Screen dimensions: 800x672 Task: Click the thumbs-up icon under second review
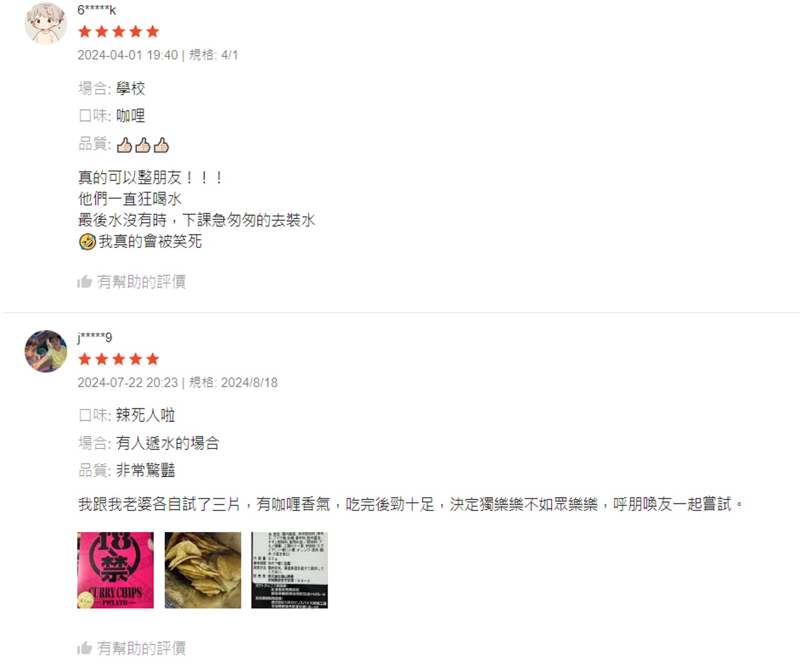84,648
